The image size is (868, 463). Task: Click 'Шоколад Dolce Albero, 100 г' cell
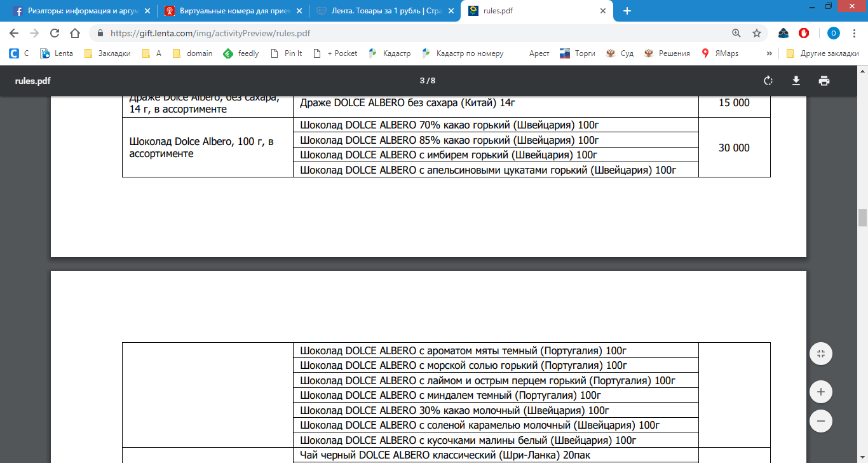(x=207, y=148)
